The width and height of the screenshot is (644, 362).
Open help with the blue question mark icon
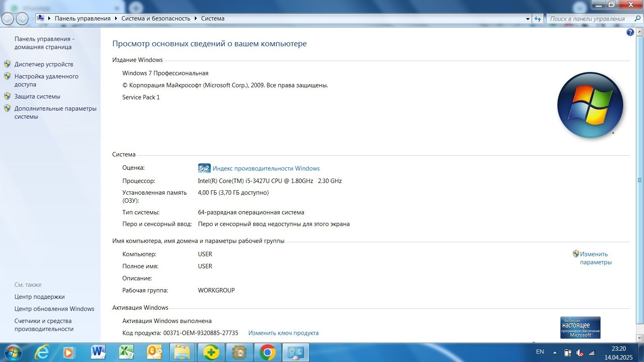630,33
